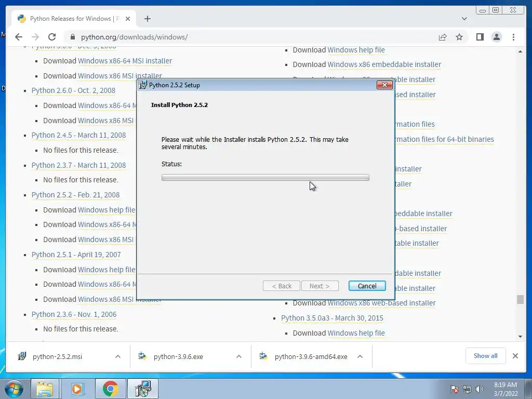Open Windows Explorer from taskbar

pyautogui.click(x=45, y=389)
